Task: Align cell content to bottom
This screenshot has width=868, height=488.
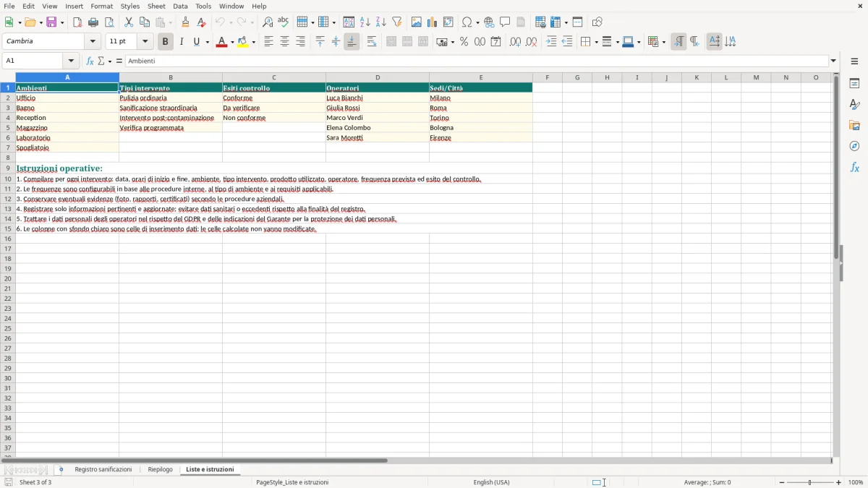Action: 352,42
